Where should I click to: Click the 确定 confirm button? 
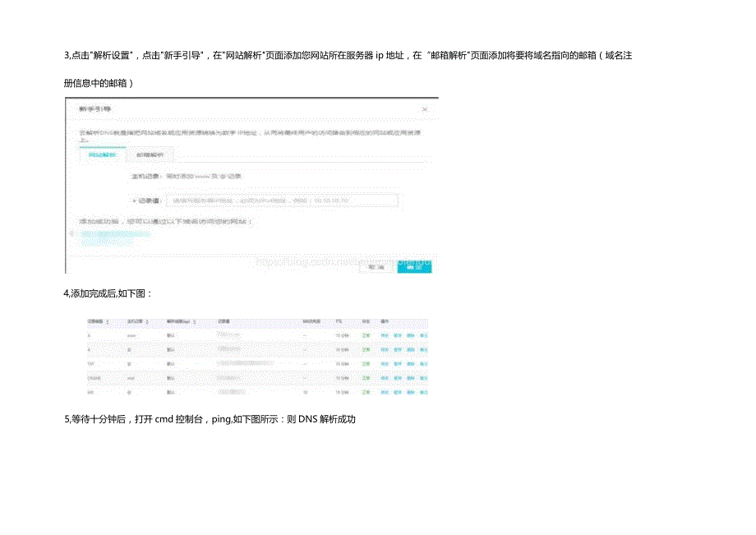pos(413,267)
